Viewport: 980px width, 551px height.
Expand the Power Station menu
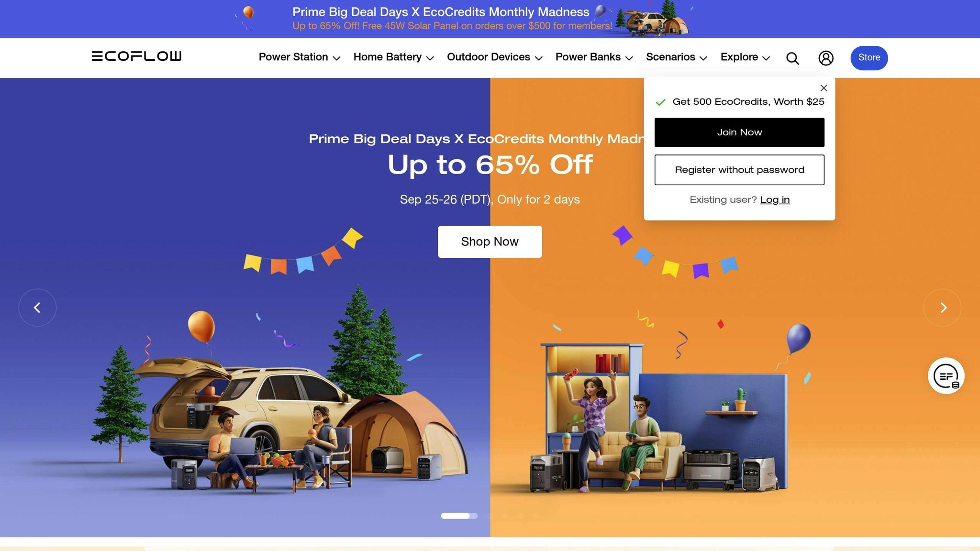pyautogui.click(x=300, y=57)
